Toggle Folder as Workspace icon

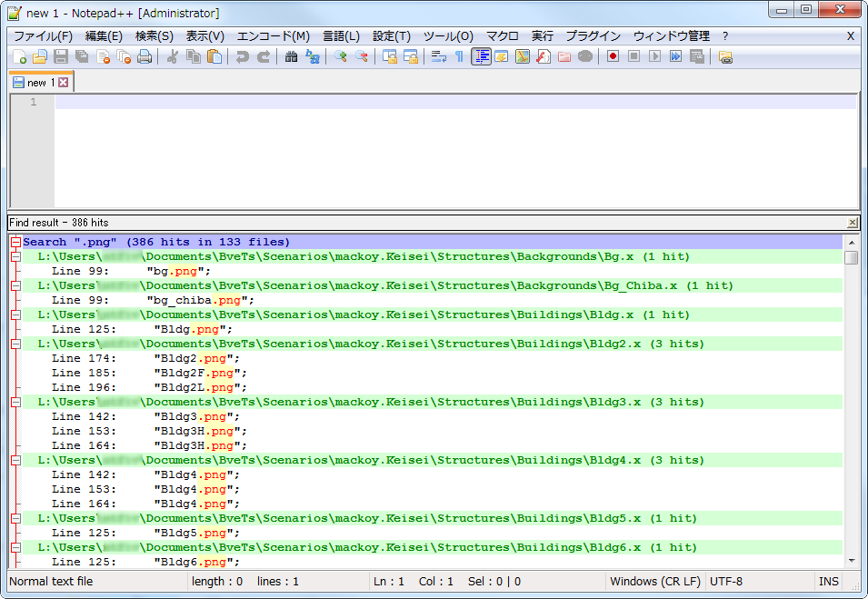click(x=564, y=56)
